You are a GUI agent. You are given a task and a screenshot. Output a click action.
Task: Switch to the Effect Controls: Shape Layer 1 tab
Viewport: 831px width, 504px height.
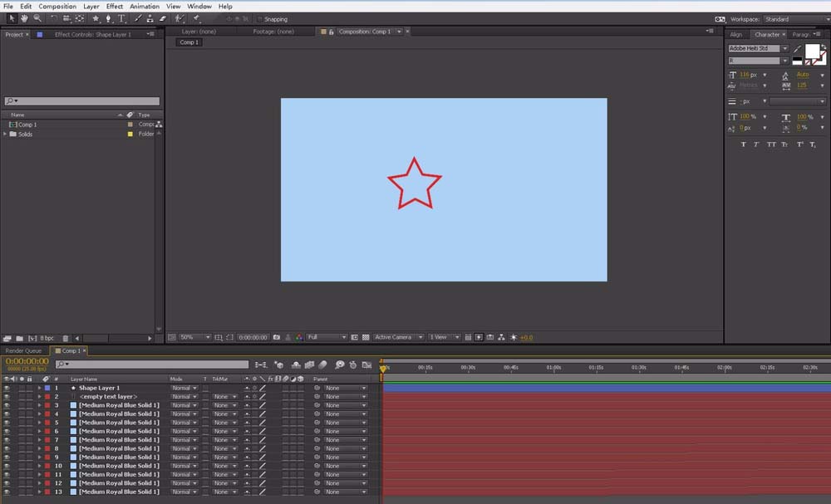click(x=93, y=34)
